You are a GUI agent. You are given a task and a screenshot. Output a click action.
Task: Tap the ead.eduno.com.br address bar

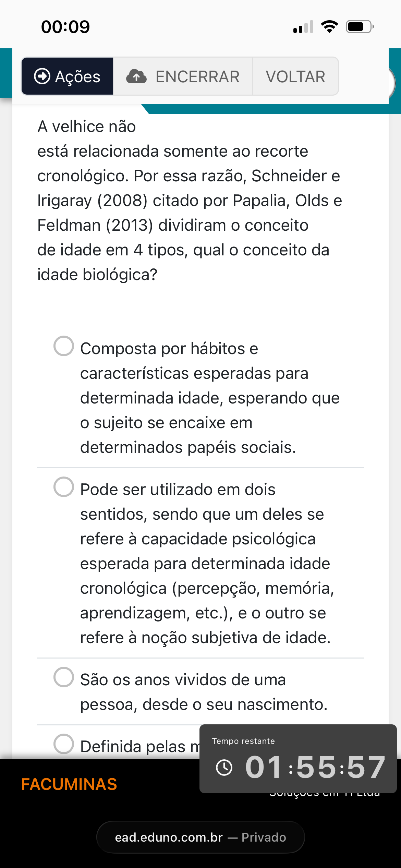[x=200, y=837]
